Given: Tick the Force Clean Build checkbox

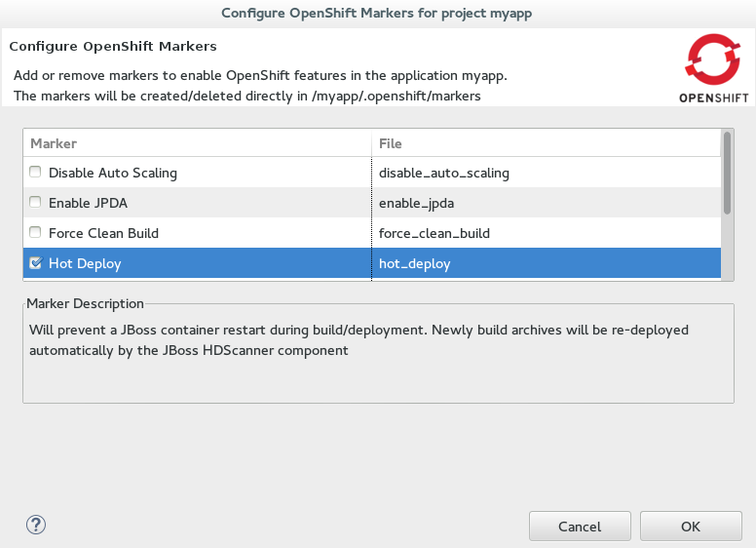Looking at the screenshot, I should click(35, 232).
